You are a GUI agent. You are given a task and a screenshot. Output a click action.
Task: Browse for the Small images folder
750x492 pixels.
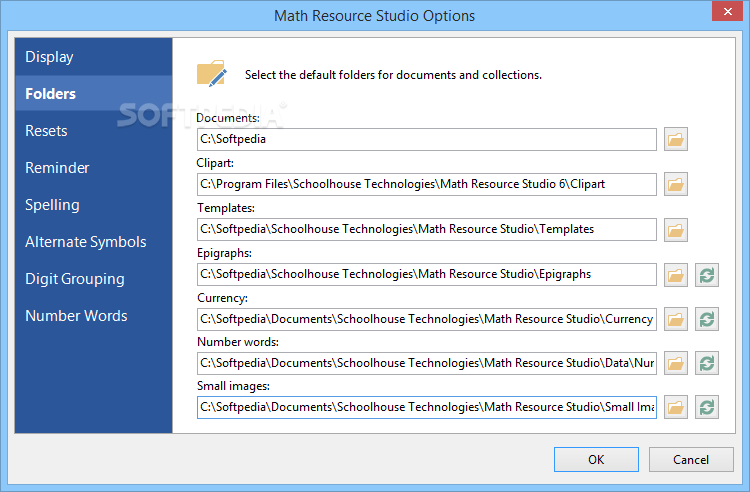point(675,407)
